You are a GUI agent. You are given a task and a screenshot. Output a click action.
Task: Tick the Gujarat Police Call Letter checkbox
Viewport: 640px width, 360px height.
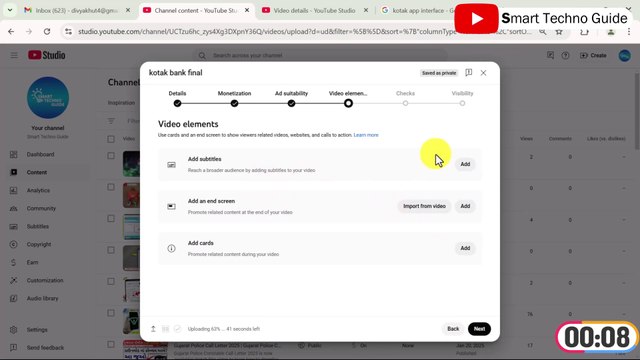tap(111, 344)
